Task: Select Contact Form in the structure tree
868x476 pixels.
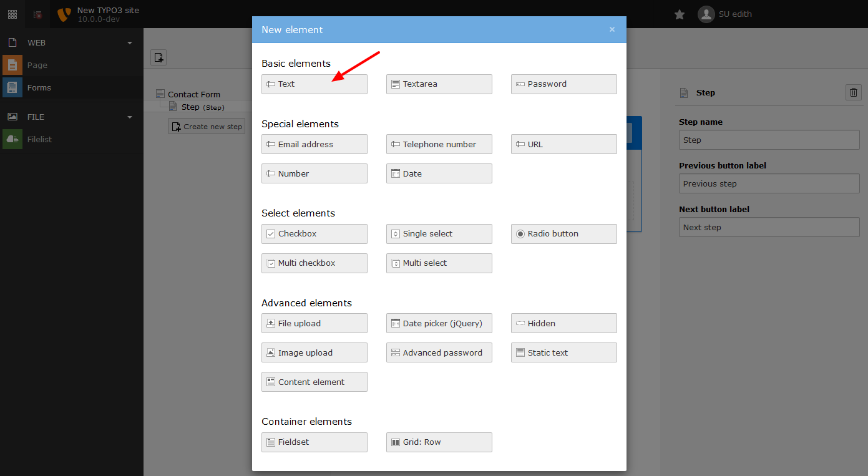Action: point(193,94)
